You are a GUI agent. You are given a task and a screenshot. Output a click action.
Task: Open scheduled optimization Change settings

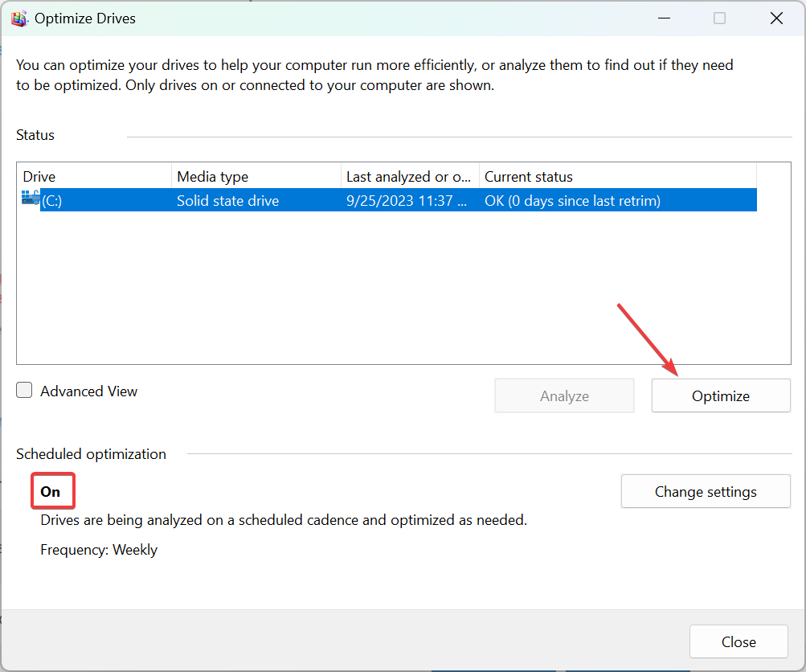[705, 490]
